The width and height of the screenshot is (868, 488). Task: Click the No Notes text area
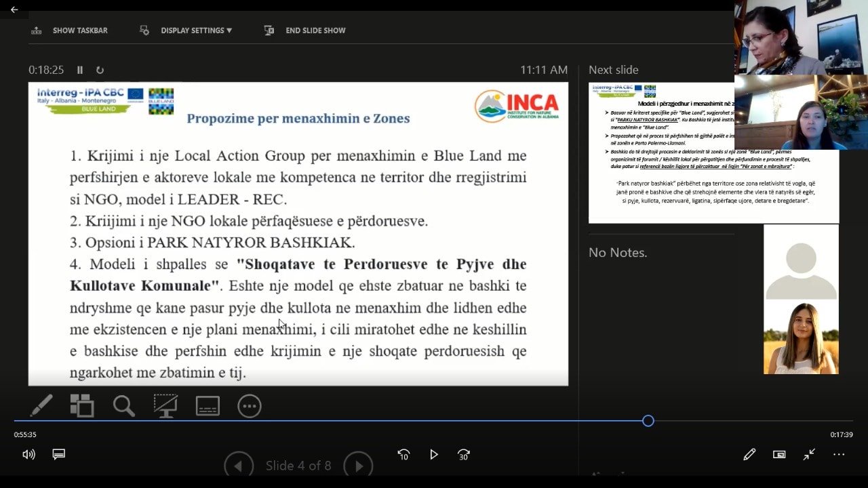point(618,253)
